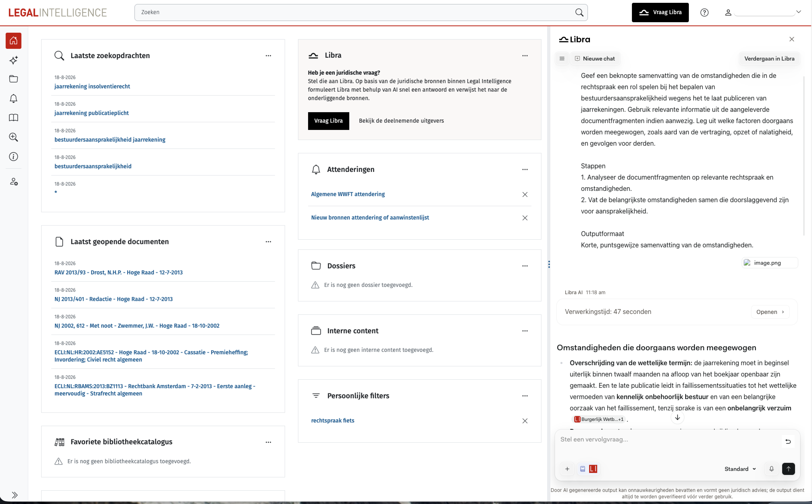Click the magnifier search icon in search bar
Screen dimensions: 812x504
(x=579, y=12)
